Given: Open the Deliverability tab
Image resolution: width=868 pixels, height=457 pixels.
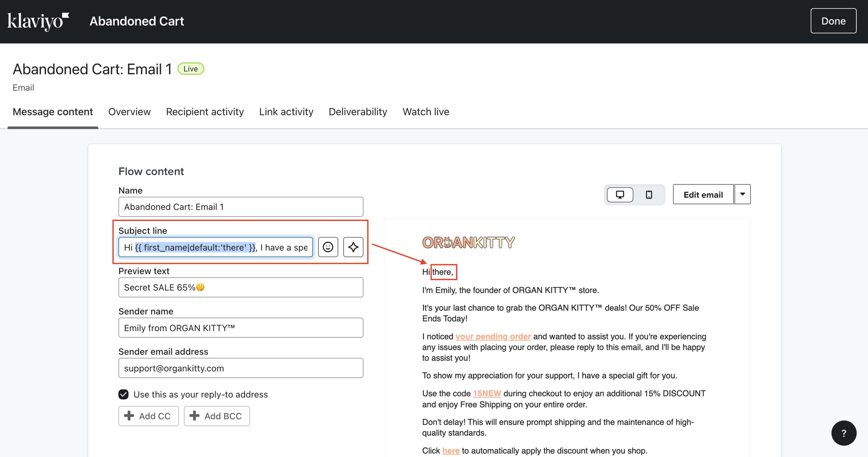Looking at the screenshot, I should (358, 112).
